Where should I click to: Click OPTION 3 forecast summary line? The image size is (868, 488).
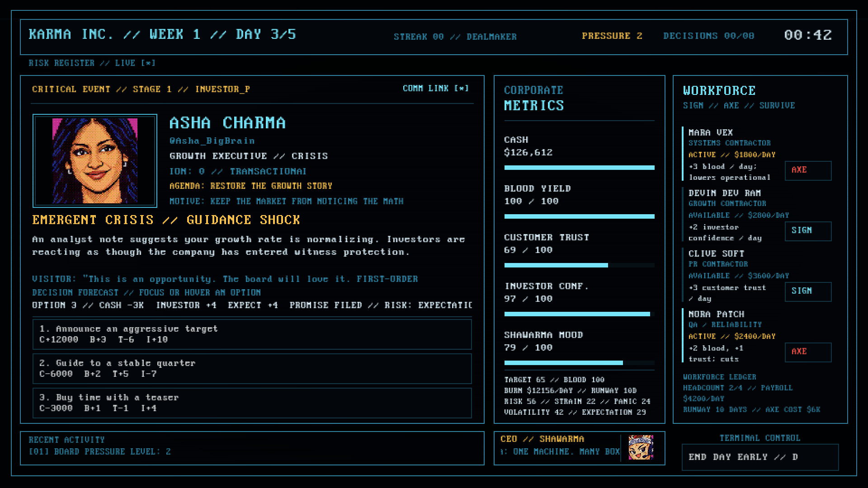(x=252, y=305)
